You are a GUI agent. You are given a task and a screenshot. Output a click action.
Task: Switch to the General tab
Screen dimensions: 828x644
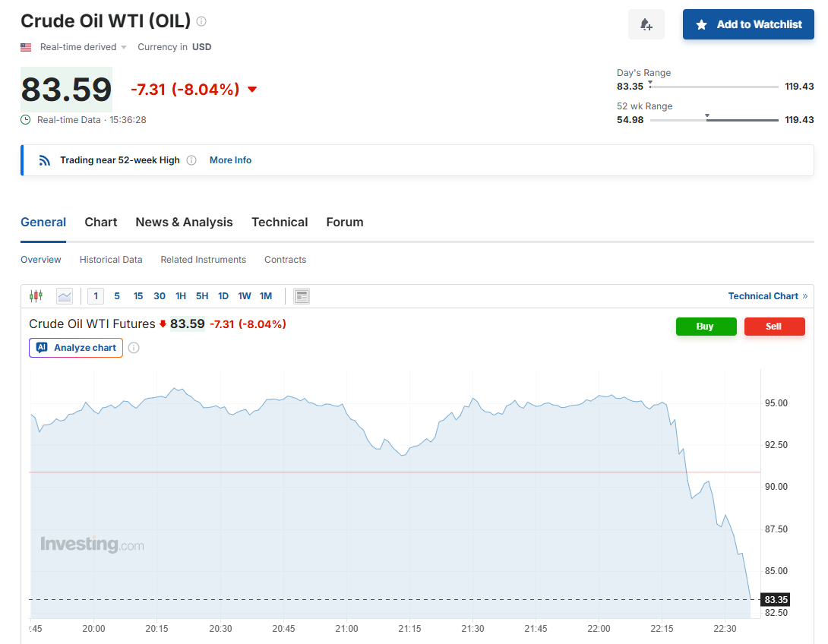tap(43, 223)
